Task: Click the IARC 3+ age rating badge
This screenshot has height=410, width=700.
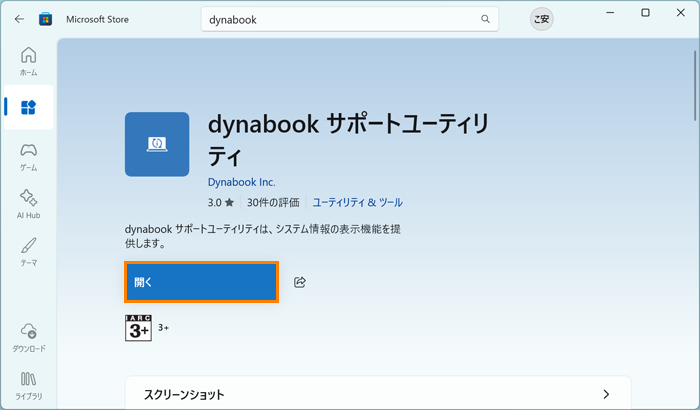Action: click(x=138, y=328)
